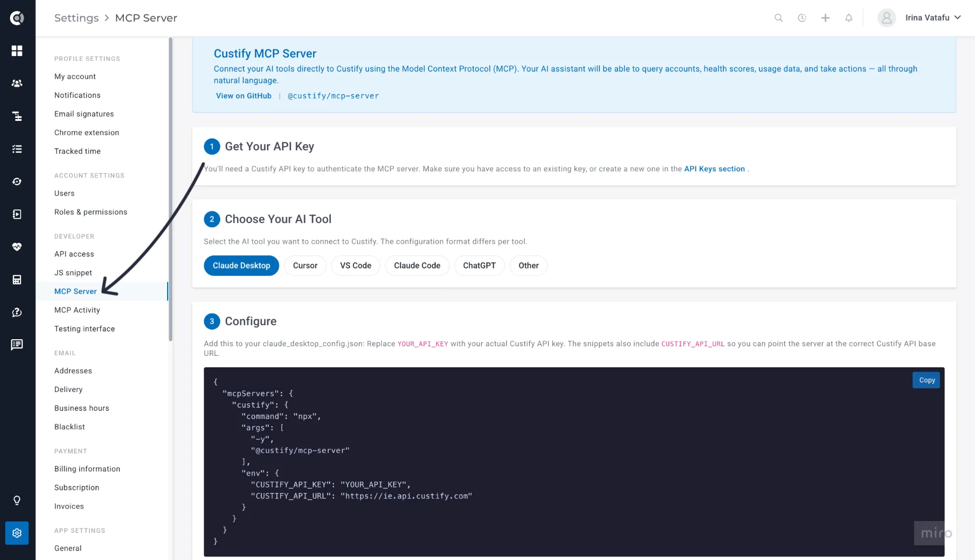
Task: Open the notifications bell icon
Action: pyautogui.click(x=849, y=18)
